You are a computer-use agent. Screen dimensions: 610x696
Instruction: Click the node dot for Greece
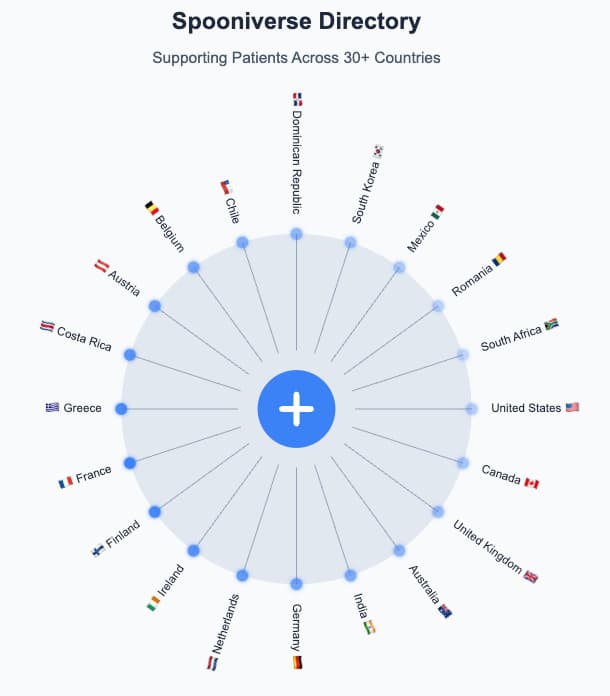click(121, 409)
